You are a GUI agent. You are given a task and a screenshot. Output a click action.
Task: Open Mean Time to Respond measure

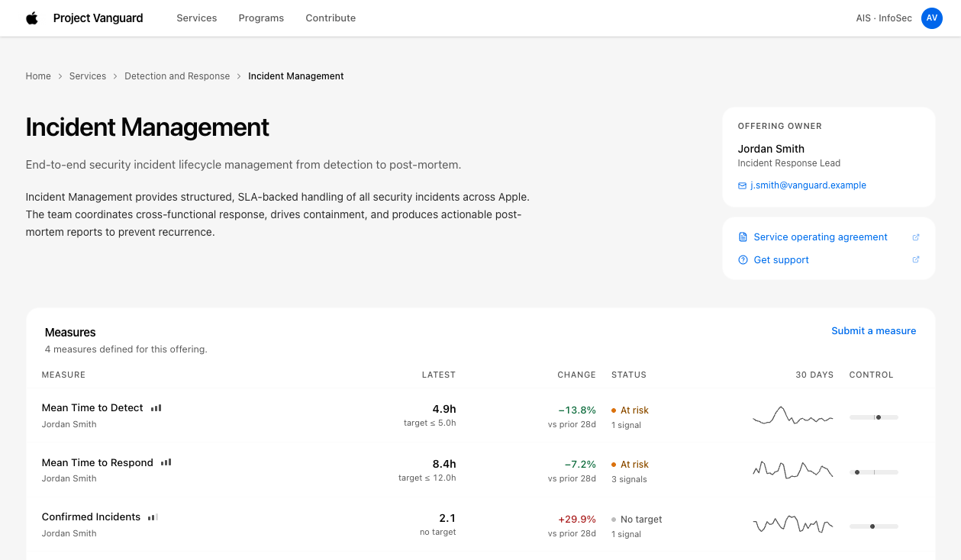coord(98,463)
